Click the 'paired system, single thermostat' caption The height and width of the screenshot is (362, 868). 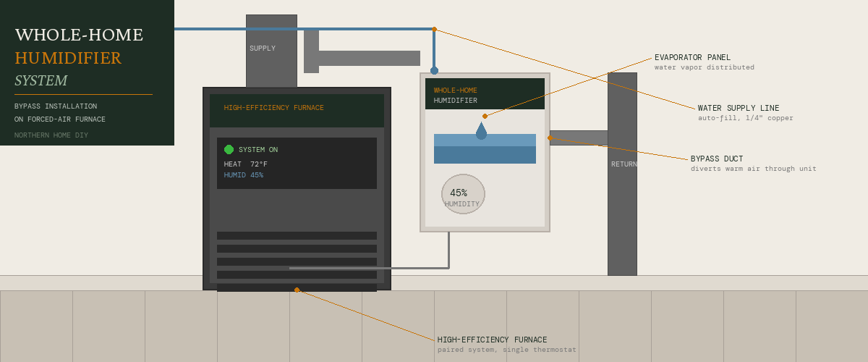(507, 350)
